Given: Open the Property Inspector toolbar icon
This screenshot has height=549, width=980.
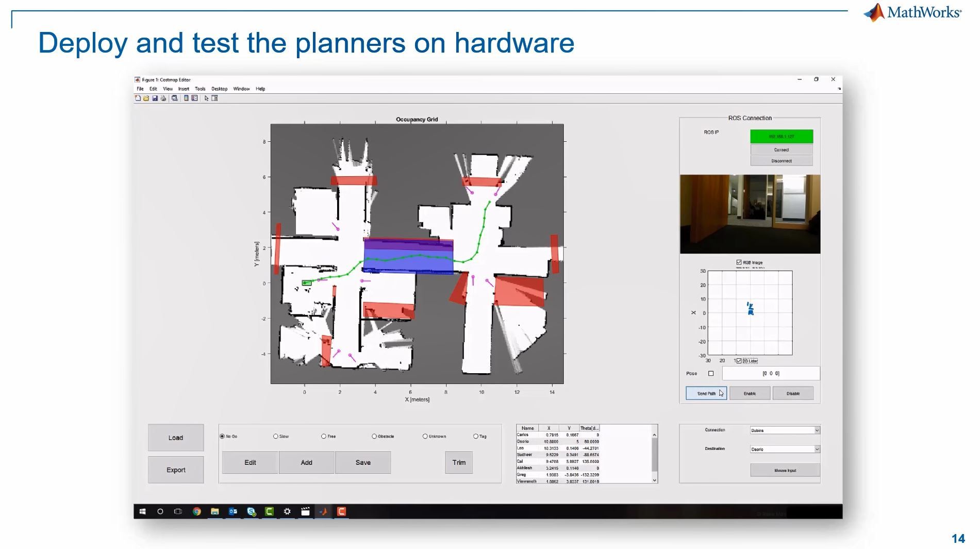Looking at the screenshot, I should pyautogui.click(x=214, y=98).
